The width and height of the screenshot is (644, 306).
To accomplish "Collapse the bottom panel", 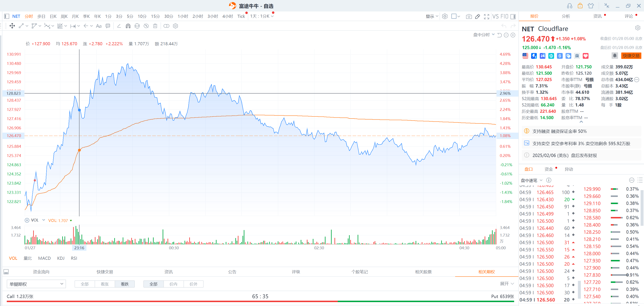I will click(x=6, y=272).
